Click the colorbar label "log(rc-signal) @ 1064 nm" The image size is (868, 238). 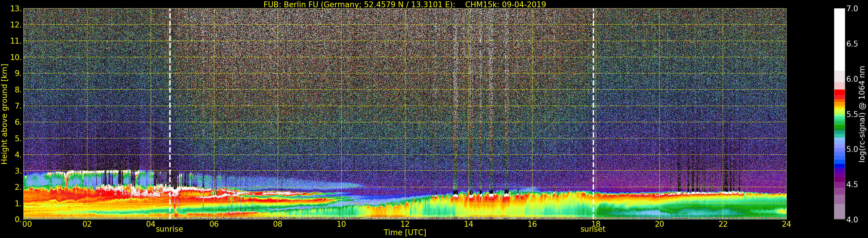click(x=863, y=114)
